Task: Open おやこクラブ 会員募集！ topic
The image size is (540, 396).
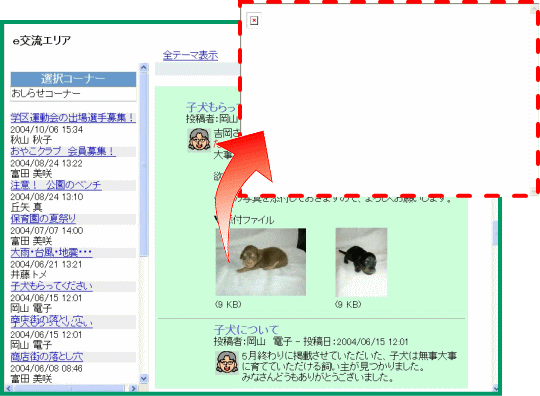Action: [x=63, y=151]
